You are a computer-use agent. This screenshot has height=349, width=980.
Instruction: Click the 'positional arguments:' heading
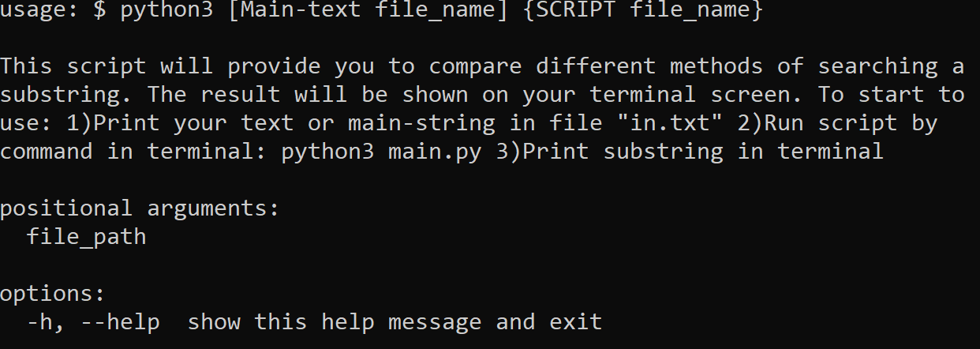point(140,209)
